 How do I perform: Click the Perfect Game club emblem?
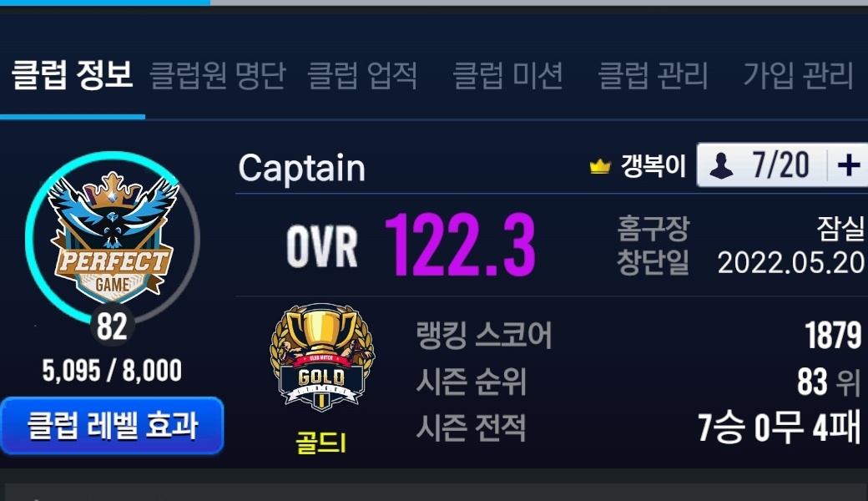[113, 237]
